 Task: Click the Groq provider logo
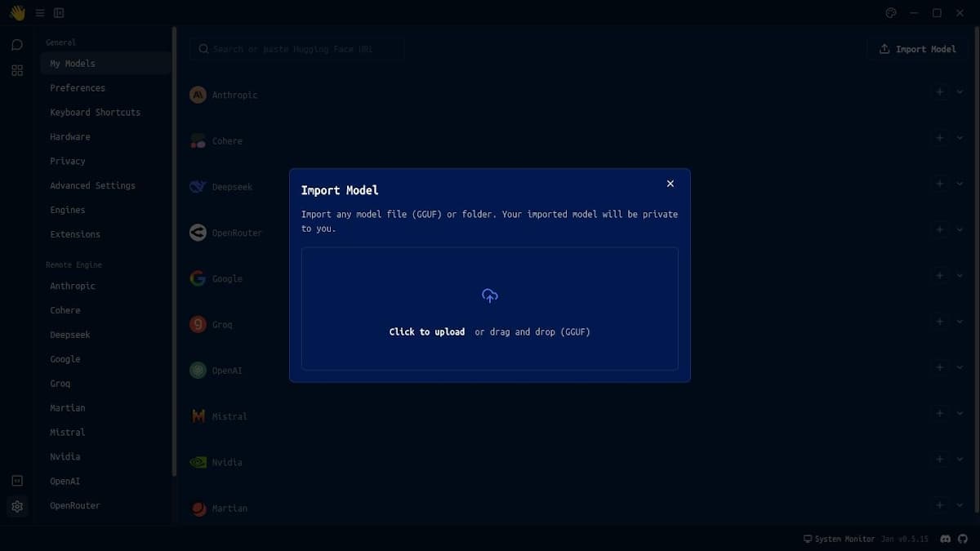click(x=198, y=324)
